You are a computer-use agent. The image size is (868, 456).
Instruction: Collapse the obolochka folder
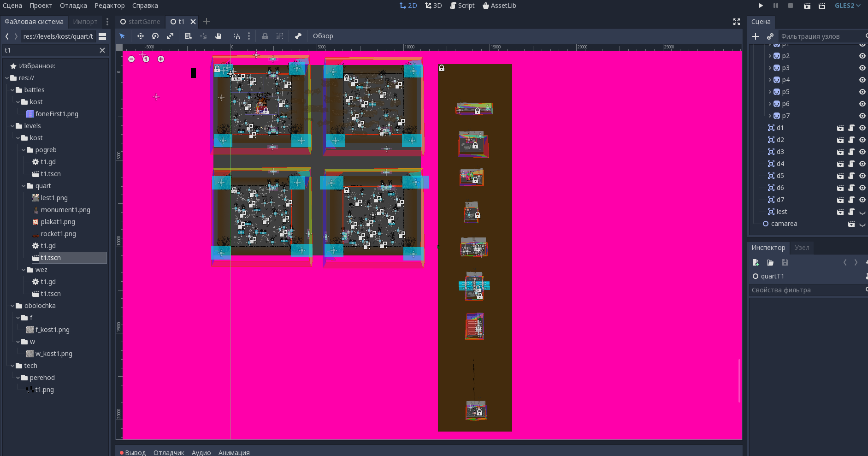[x=12, y=306]
